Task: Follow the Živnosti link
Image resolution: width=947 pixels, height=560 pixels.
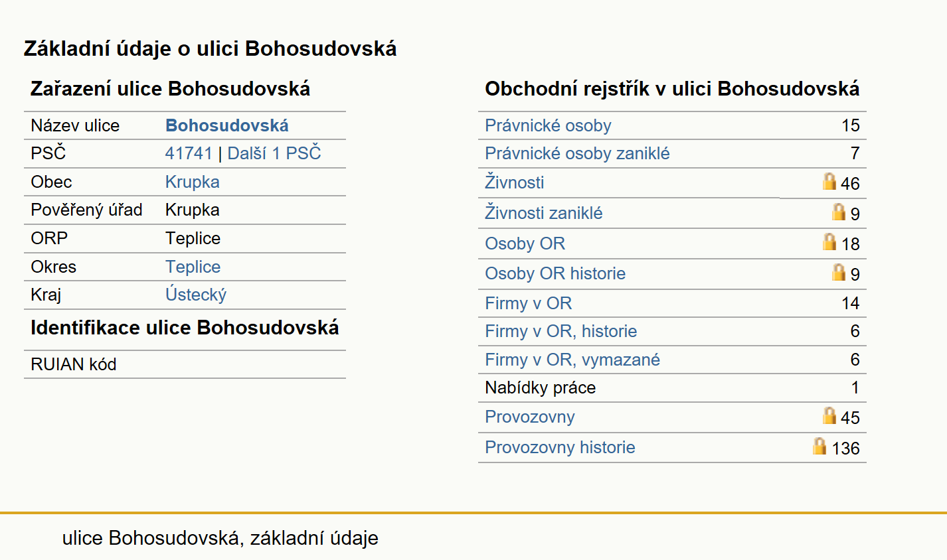Action: 514,182
